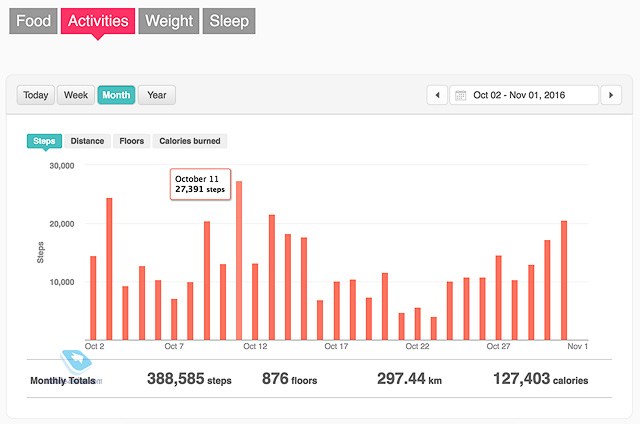
Task: Click the Oct 17 axis label
Action: point(336,346)
